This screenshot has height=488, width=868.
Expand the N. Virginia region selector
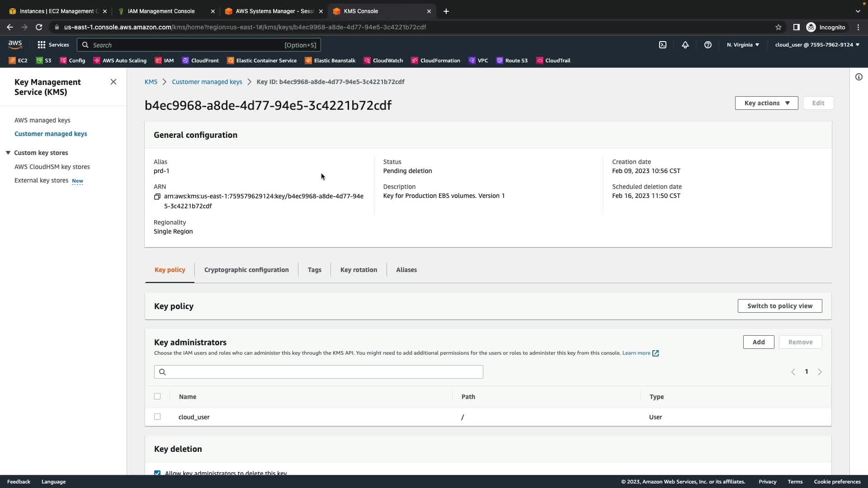[x=743, y=45]
